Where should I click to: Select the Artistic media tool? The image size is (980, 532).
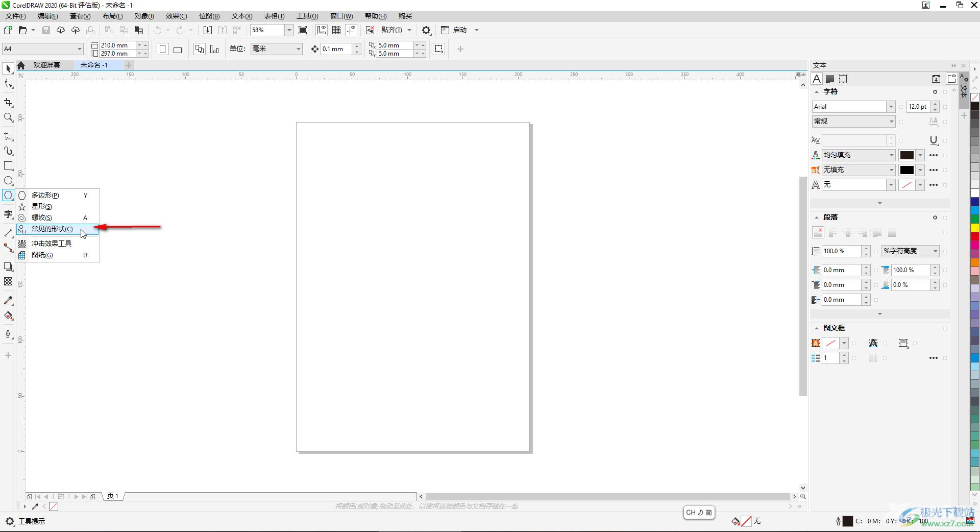pos(8,151)
